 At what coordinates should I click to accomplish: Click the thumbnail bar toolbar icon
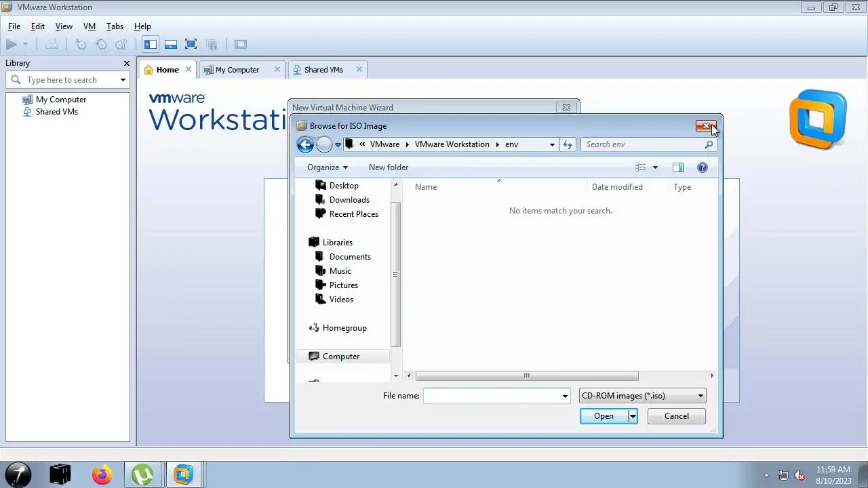(171, 45)
